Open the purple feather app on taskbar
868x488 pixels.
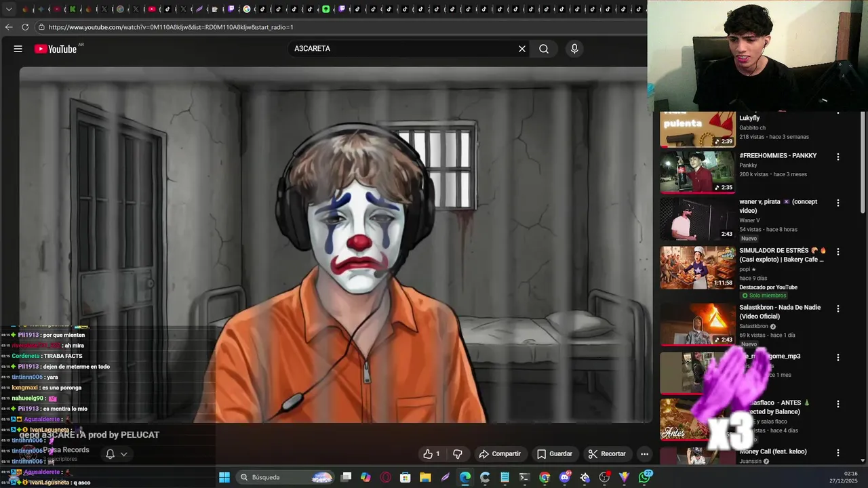(x=446, y=477)
